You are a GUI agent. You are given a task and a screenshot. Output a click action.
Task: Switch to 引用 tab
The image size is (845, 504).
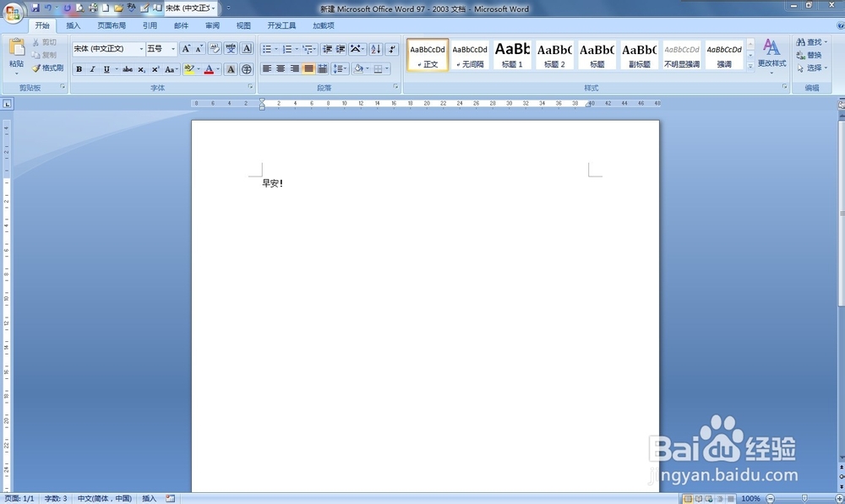click(150, 25)
